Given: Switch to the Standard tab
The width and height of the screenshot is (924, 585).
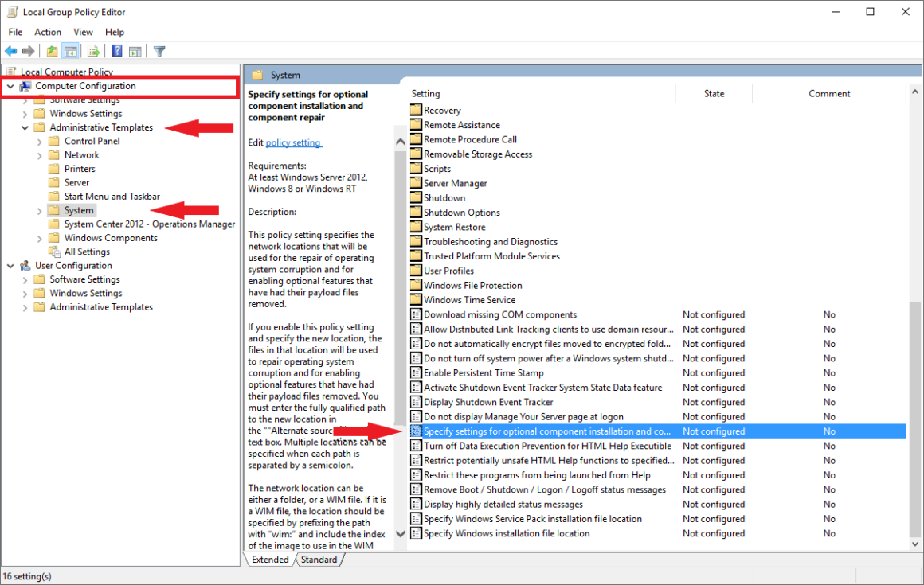Looking at the screenshot, I should coord(318,559).
